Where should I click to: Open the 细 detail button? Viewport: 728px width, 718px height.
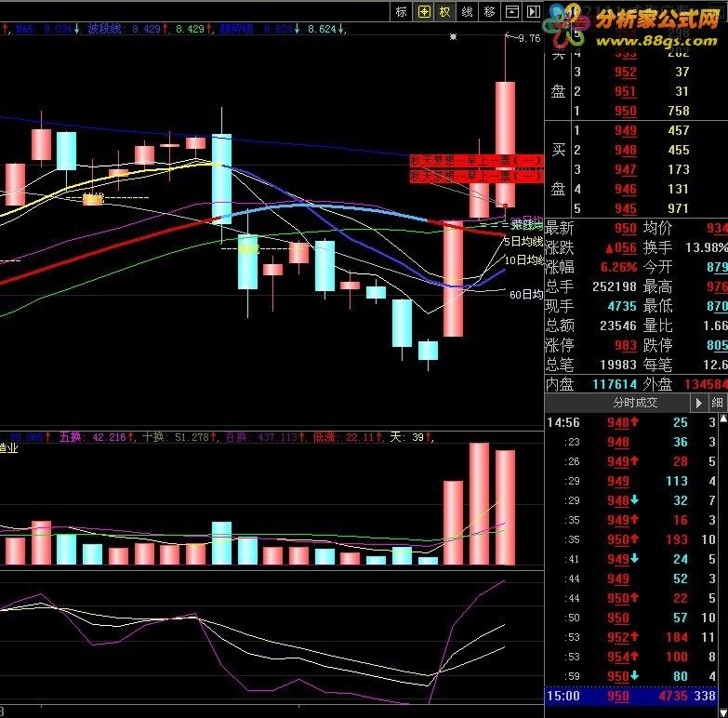717,403
